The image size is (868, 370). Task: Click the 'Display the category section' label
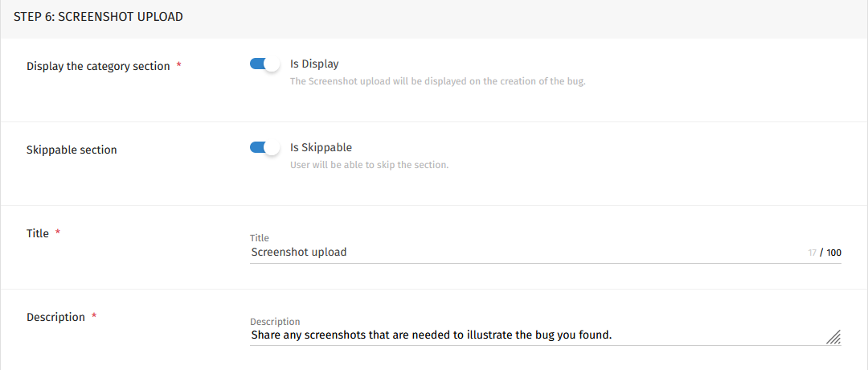[98, 67]
